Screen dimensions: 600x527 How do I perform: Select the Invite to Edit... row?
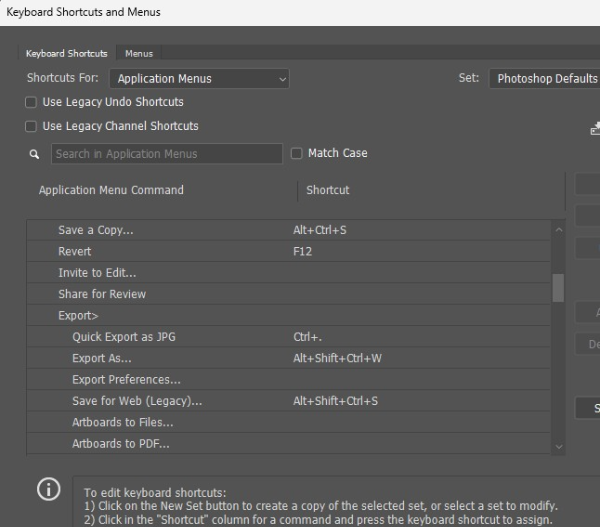point(289,273)
